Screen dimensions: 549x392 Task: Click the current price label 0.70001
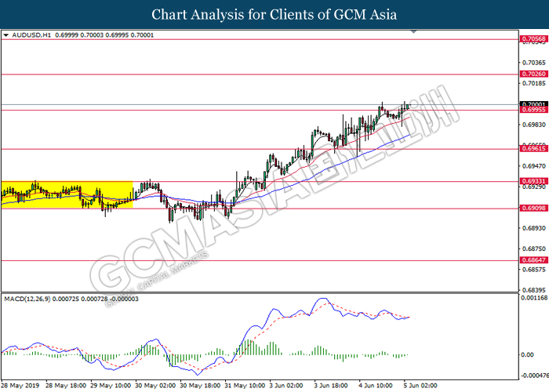(x=533, y=104)
